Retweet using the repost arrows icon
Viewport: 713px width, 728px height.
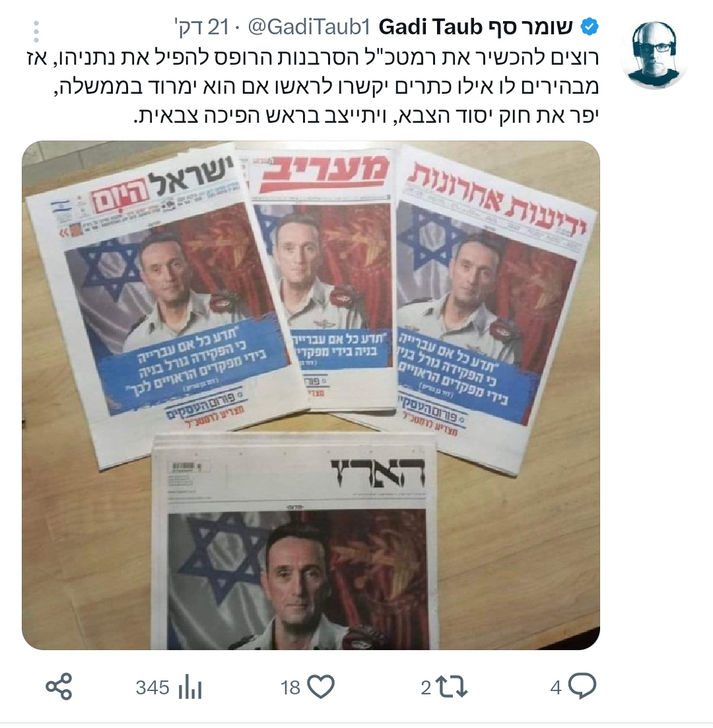tap(451, 688)
